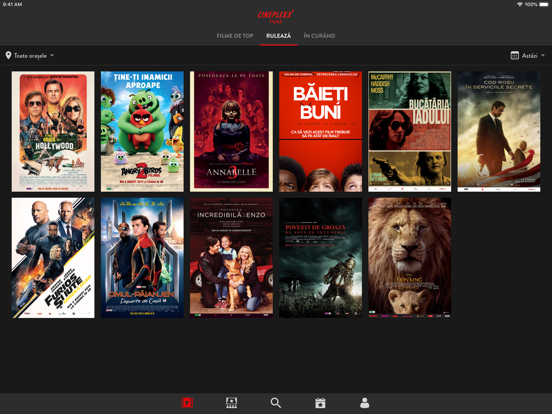Open the Lion King movie poster
The height and width of the screenshot is (414, 552).
click(409, 258)
